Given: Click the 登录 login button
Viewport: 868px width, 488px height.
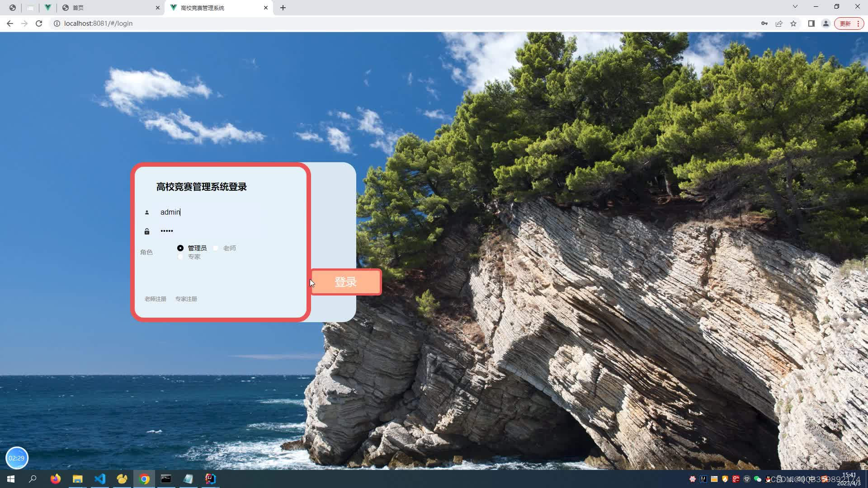Looking at the screenshot, I should click(346, 282).
